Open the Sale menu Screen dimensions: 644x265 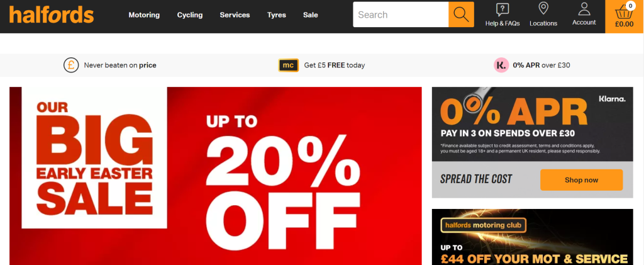311,14
